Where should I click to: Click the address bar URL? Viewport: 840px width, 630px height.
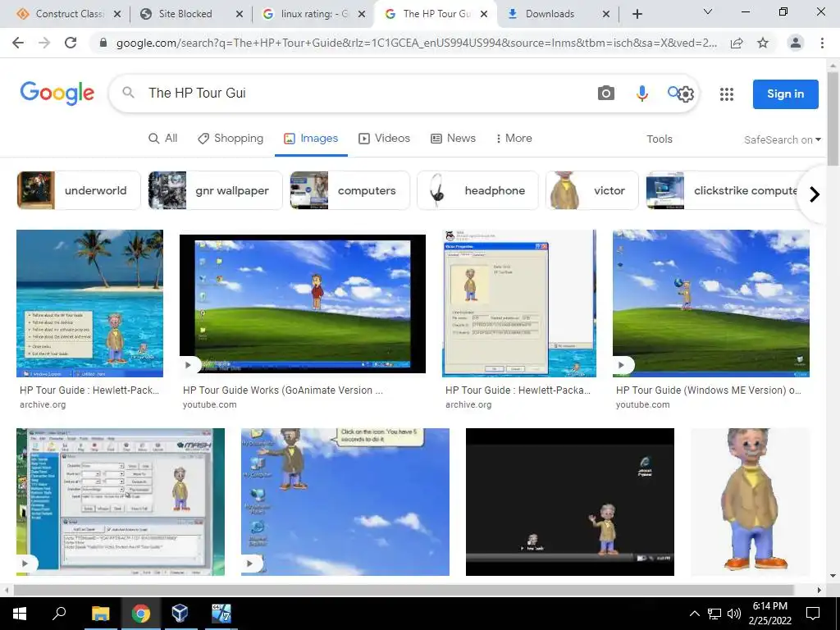click(x=416, y=43)
